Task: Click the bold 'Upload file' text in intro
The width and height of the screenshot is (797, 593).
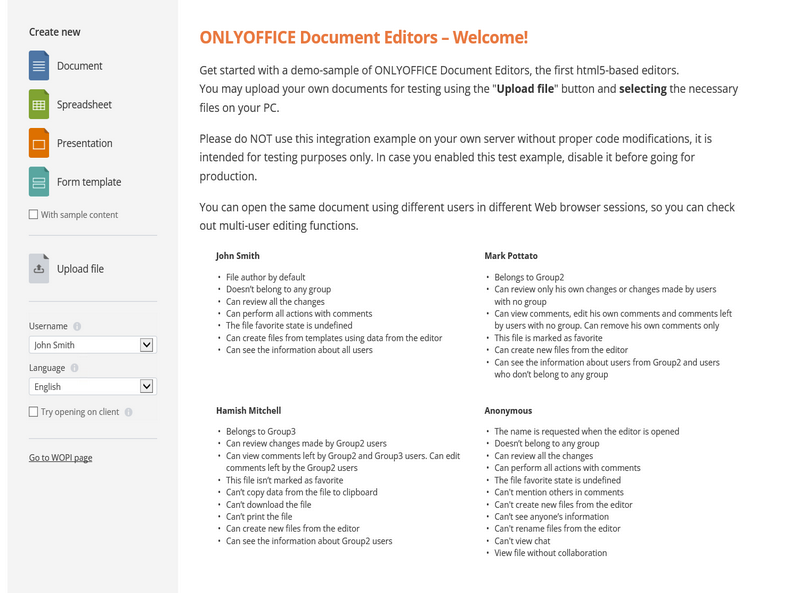Action: tap(525, 89)
